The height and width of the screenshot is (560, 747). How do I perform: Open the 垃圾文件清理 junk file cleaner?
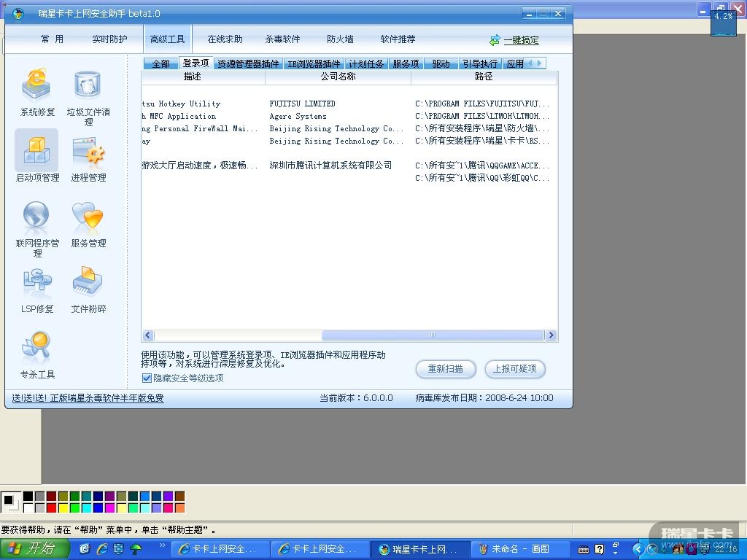point(88,97)
